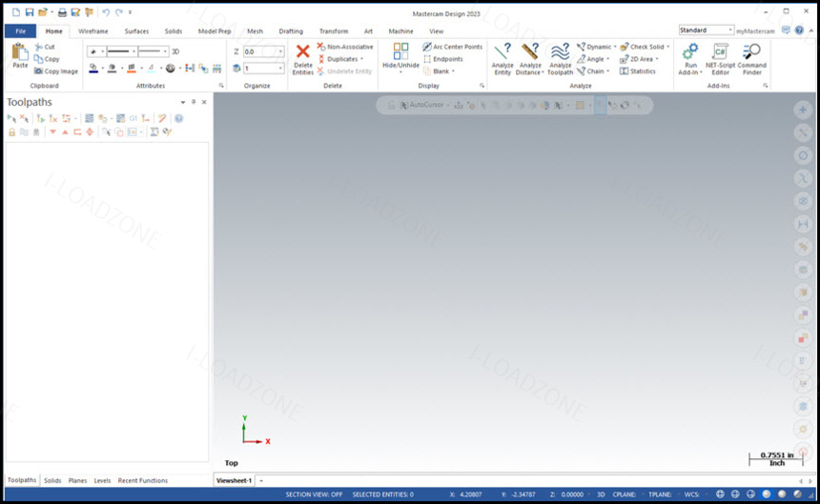Click the move insert arrow down icon
The image size is (820, 504).
tap(52, 132)
